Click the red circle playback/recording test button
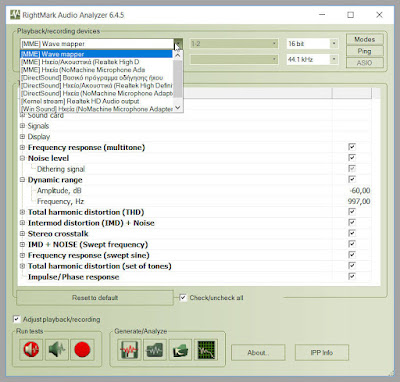 [x=82, y=350]
